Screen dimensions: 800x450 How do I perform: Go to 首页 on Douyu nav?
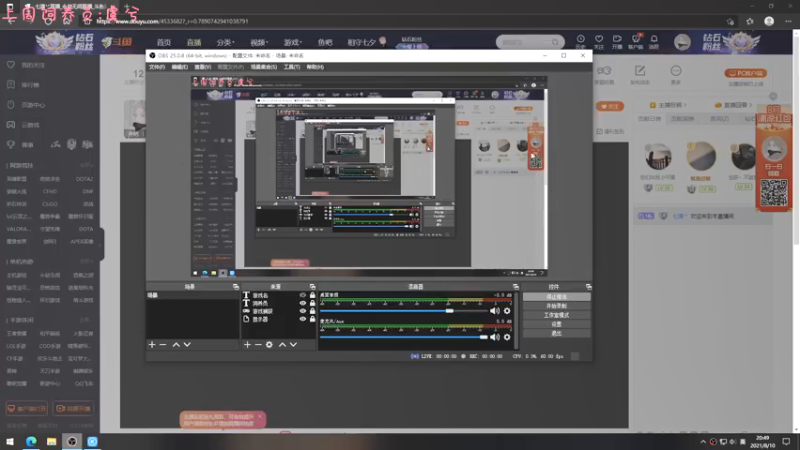(164, 42)
